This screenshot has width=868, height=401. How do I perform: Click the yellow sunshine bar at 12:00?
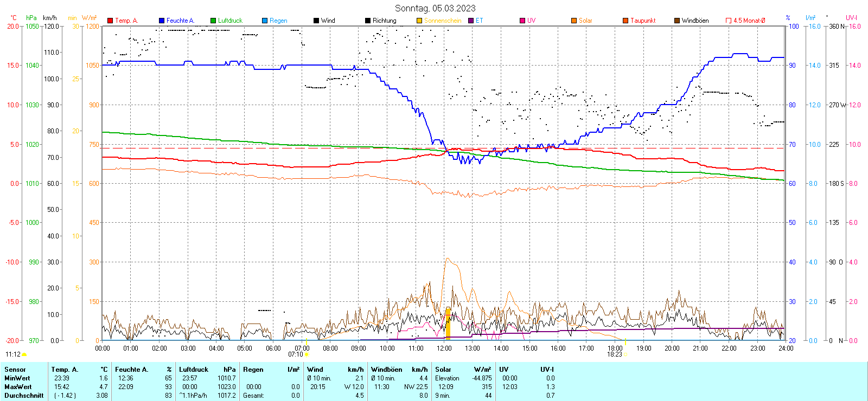tap(448, 324)
